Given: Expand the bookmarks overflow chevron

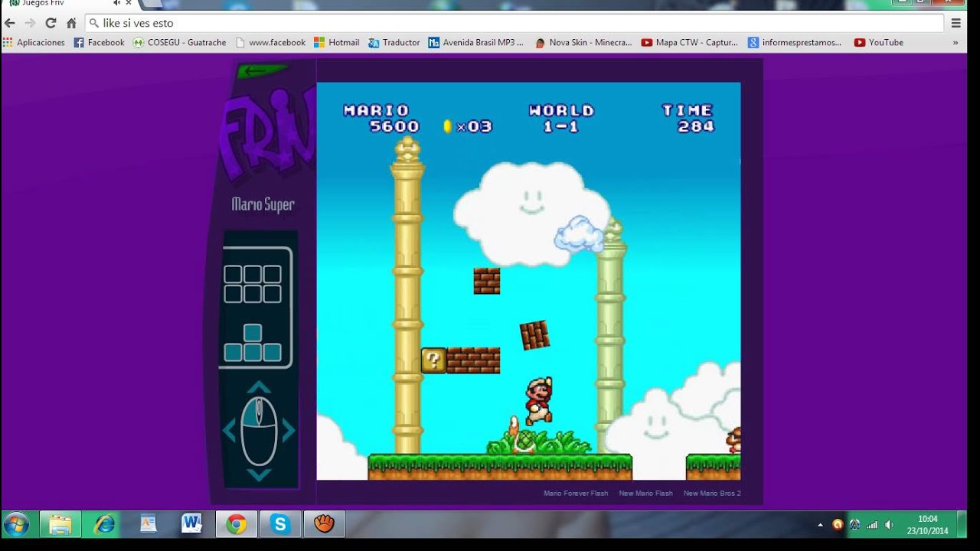Looking at the screenshot, I should (955, 43).
